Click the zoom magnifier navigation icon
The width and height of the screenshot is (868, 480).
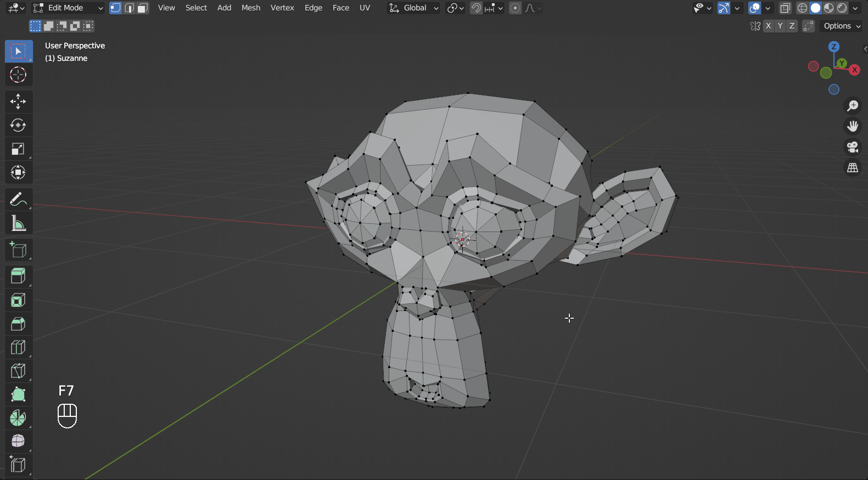[x=853, y=105]
